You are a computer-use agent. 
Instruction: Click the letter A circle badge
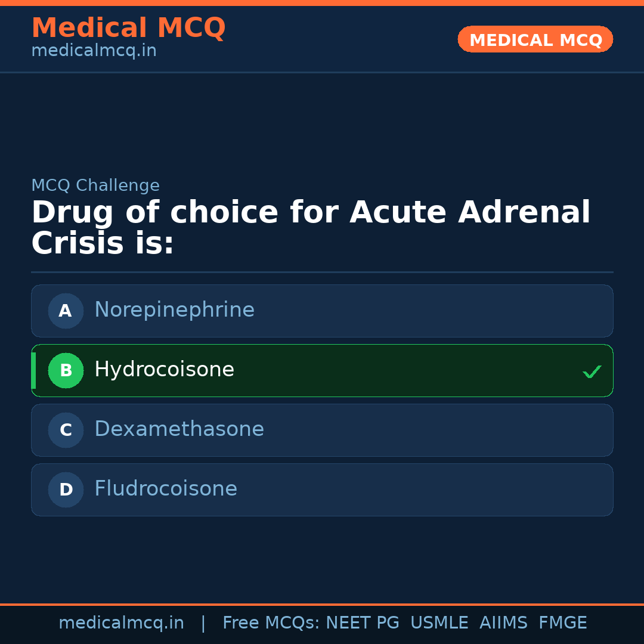66,311
